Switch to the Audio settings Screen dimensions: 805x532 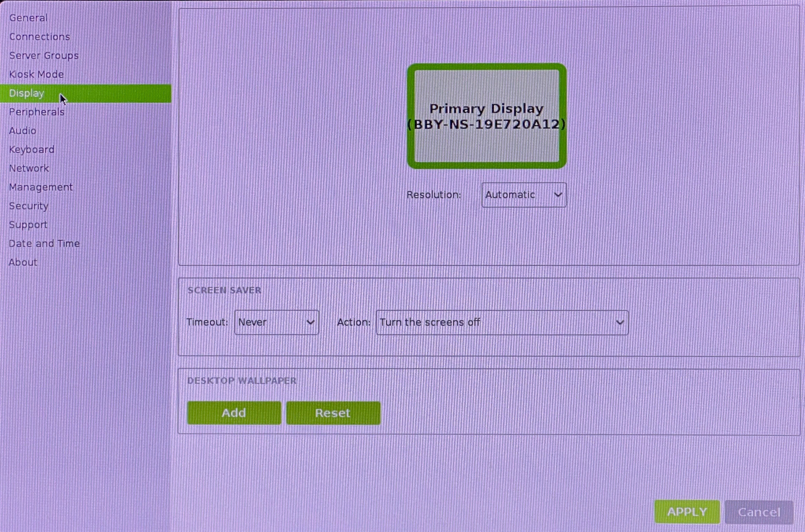[x=22, y=131]
